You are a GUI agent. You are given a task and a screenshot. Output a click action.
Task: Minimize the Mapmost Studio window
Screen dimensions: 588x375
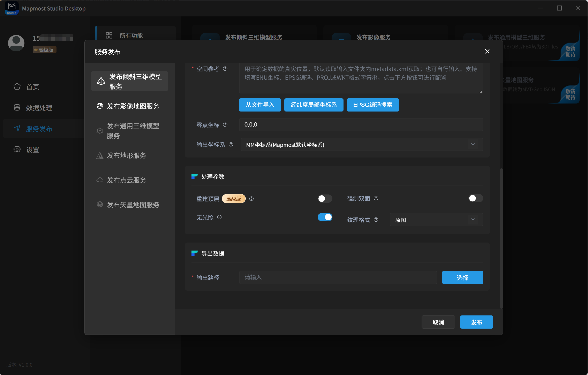pos(540,8)
